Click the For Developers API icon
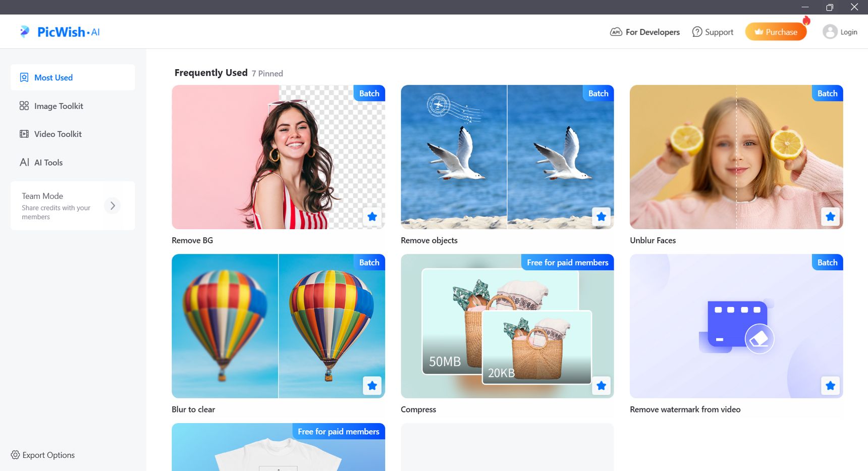Screen dimensions: 868x471 click(x=616, y=32)
